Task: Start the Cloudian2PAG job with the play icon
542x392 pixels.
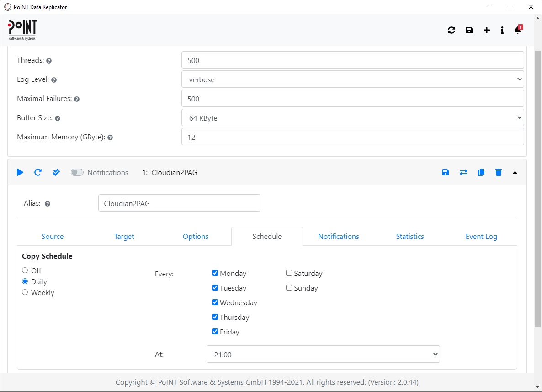Action: 20,172
